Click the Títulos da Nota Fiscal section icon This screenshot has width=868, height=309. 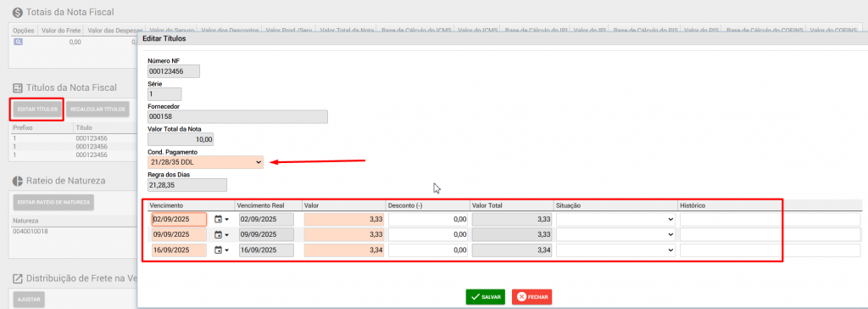coord(17,87)
